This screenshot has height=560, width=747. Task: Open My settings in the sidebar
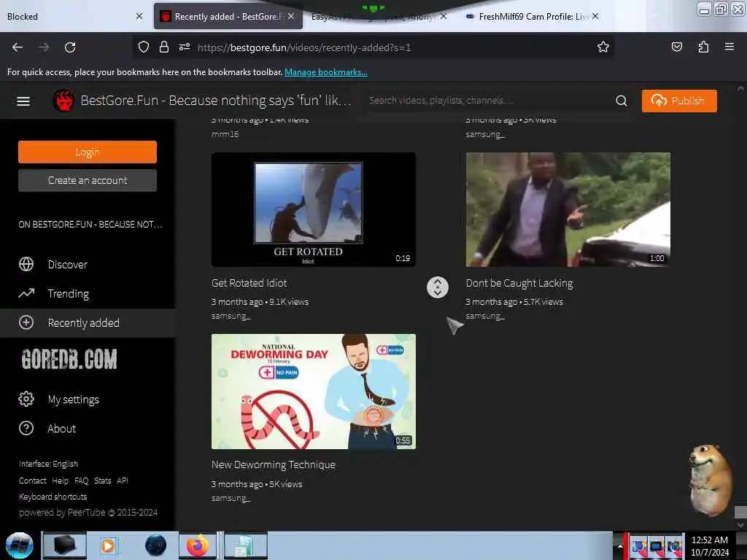click(74, 400)
